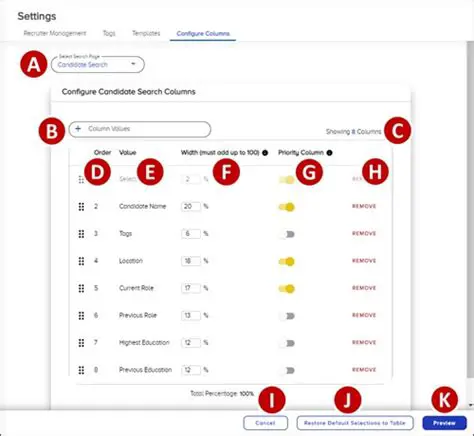The width and height of the screenshot is (474, 436).
Task: Switch to the Tags tab
Action: coord(109,33)
